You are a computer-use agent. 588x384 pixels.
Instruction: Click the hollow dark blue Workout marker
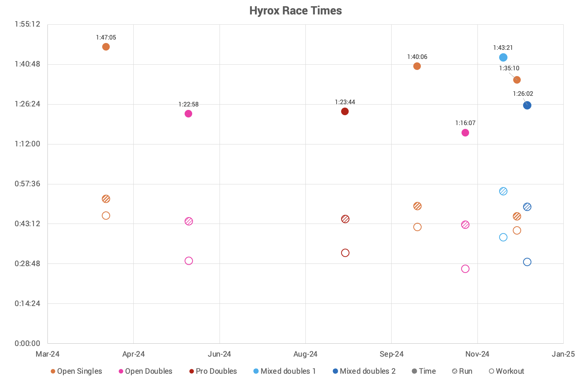point(527,262)
